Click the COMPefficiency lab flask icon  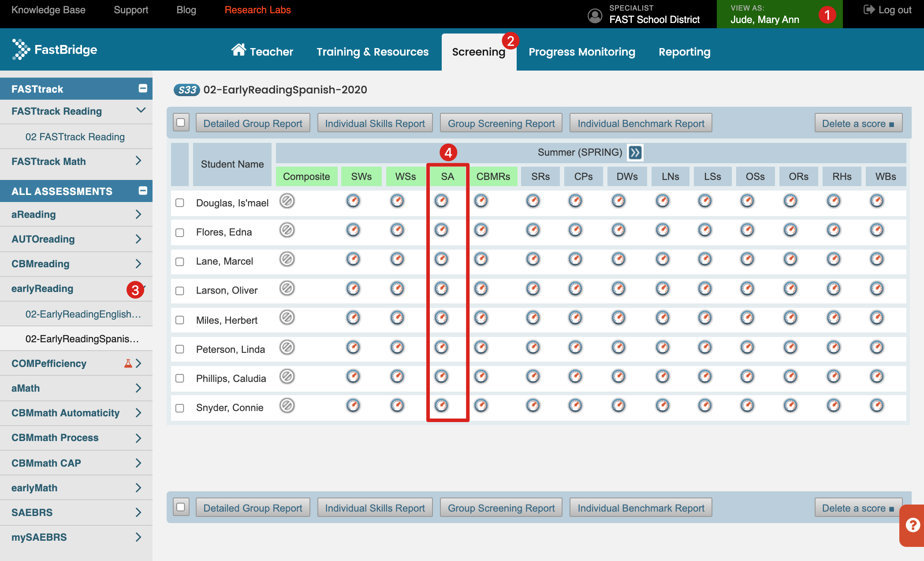[x=128, y=363]
